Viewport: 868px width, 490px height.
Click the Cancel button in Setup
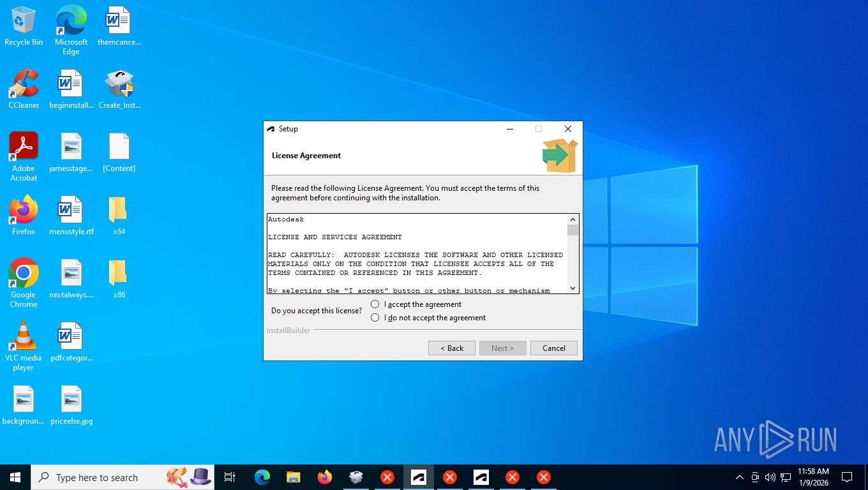coord(554,348)
